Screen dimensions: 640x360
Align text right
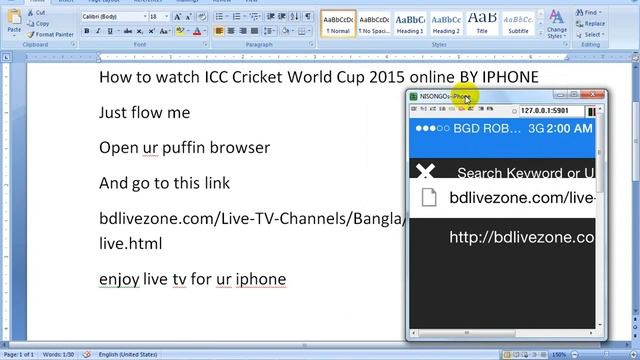tap(243, 31)
